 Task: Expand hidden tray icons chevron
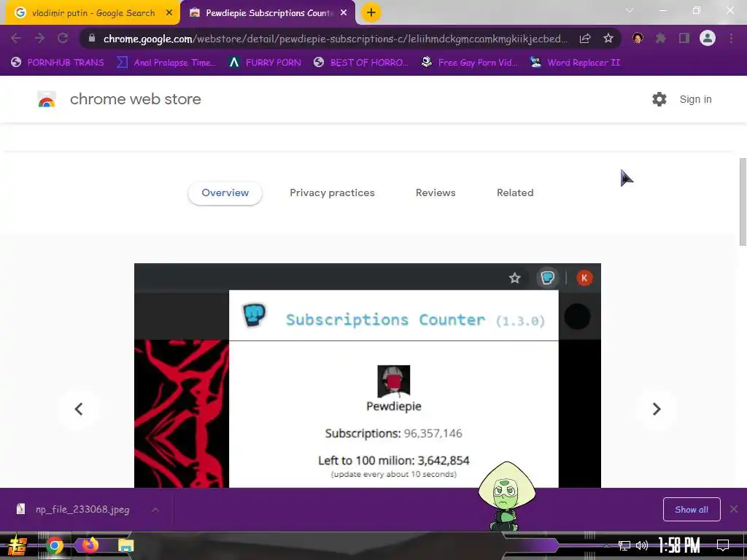(606, 545)
